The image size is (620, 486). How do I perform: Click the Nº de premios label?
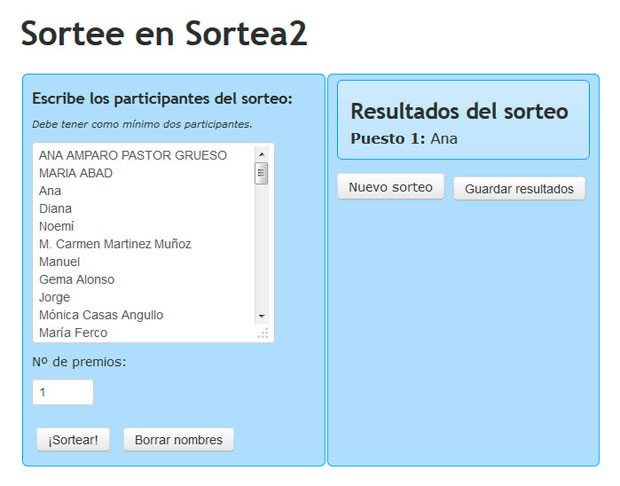coord(79,362)
